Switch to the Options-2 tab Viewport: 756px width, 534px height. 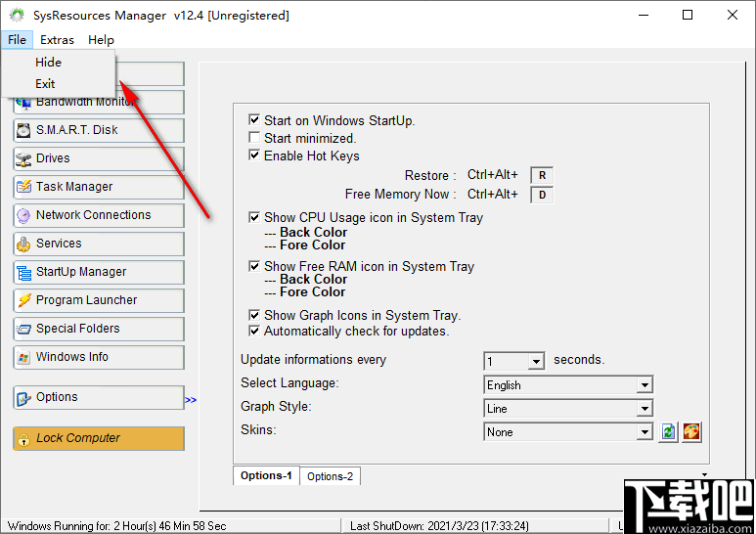(331, 476)
